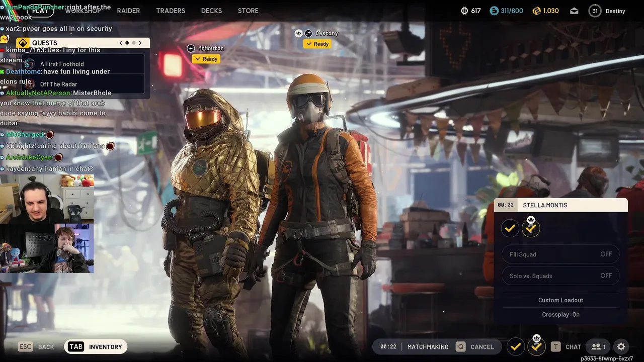Open the Custom Loadout option
644x362 pixels.
(560, 300)
